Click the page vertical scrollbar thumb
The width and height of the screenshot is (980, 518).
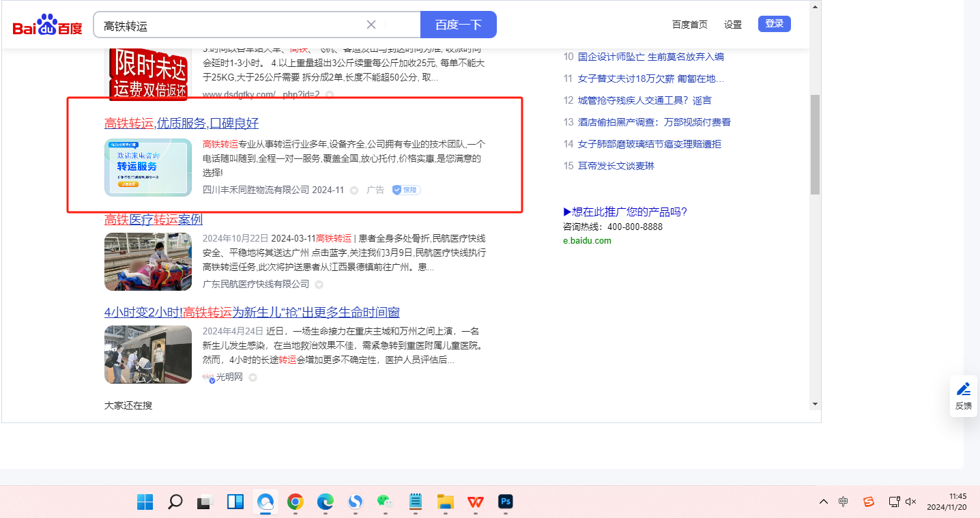coord(815,145)
